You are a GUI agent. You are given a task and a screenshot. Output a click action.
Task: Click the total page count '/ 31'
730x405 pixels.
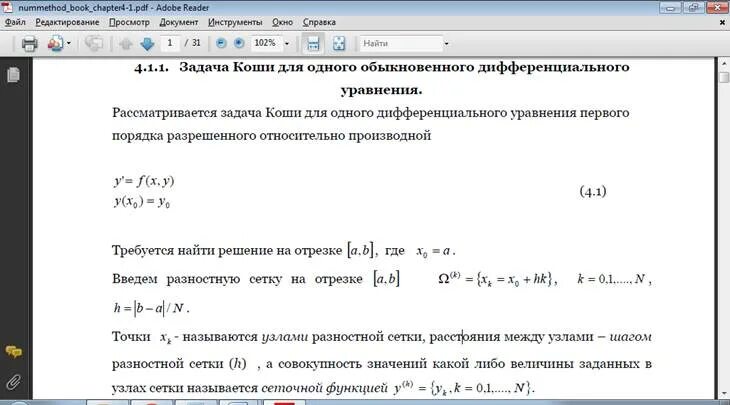(193, 43)
